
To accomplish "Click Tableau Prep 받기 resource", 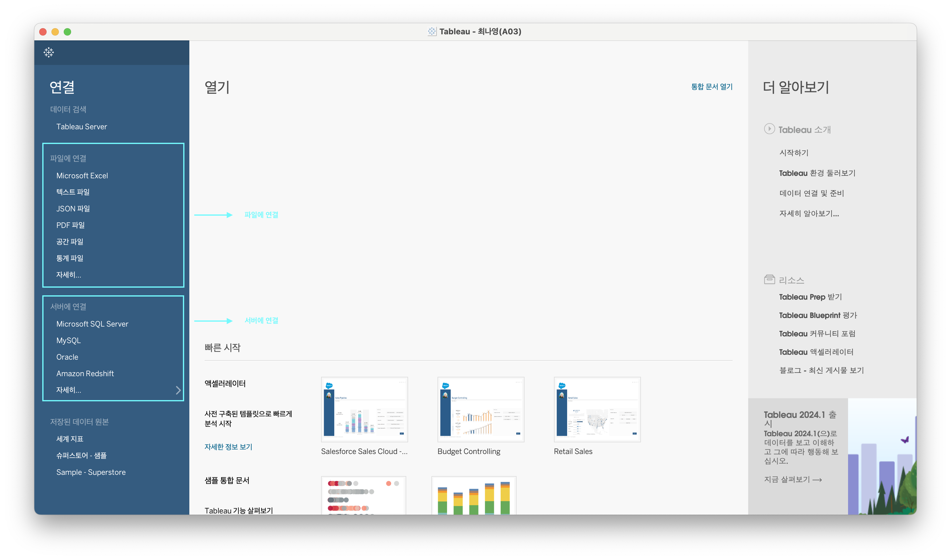I will coord(810,297).
